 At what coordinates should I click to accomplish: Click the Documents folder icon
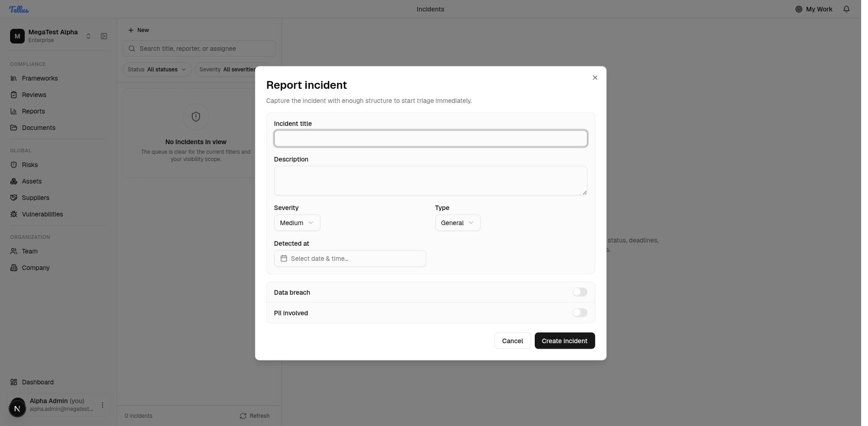[14, 128]
